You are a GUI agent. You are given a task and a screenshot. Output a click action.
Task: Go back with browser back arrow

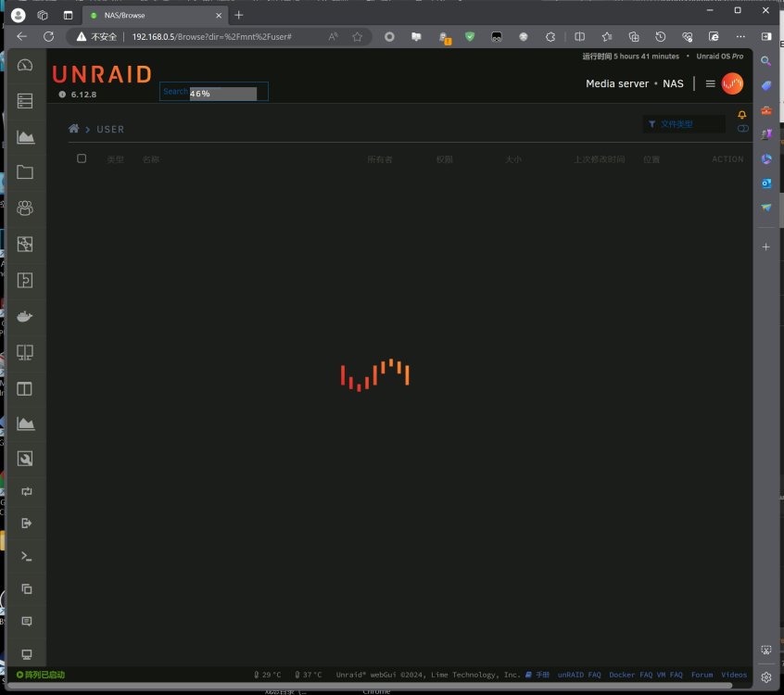point(21,36)
